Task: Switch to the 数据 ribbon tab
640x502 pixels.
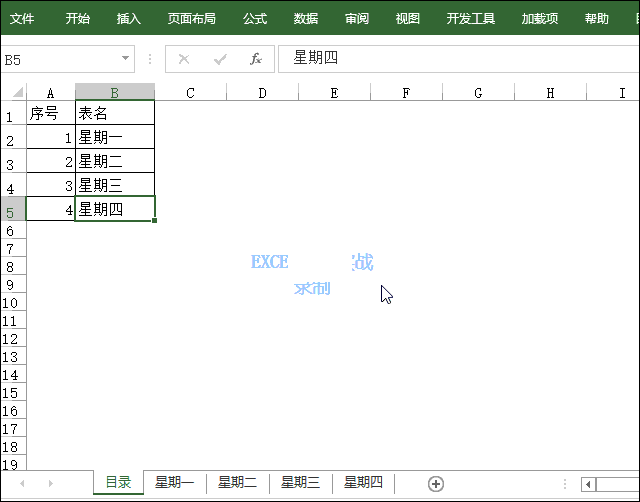Action: [x=306, y=18]
